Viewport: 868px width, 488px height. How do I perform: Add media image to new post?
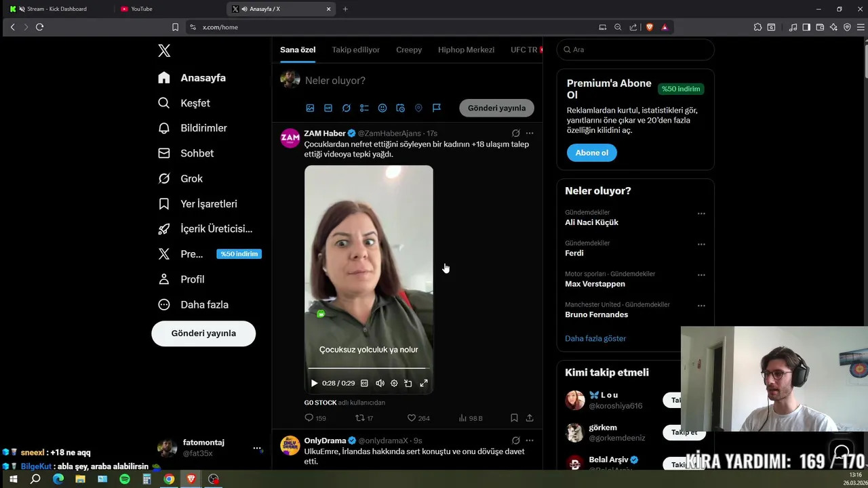tap(310, 108)
